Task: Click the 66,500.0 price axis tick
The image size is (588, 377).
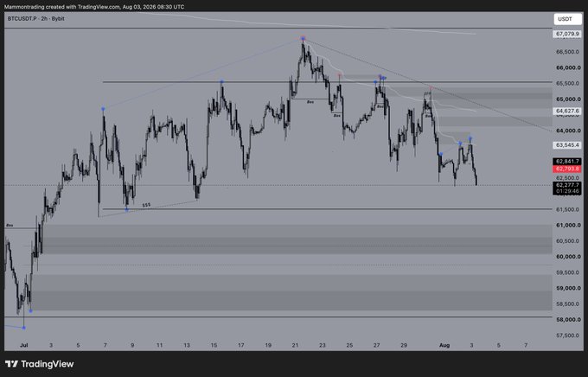Action: (x=568, y=52)
